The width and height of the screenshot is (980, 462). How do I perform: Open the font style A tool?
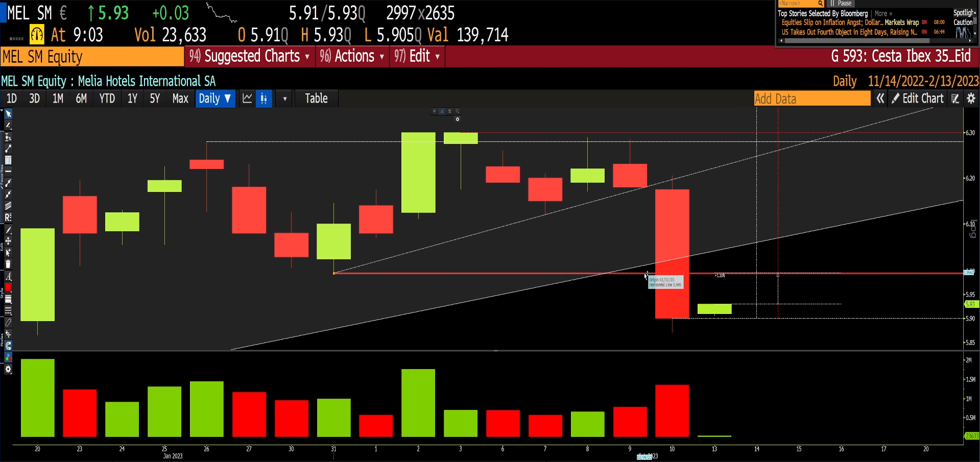(x=8, y=276)
